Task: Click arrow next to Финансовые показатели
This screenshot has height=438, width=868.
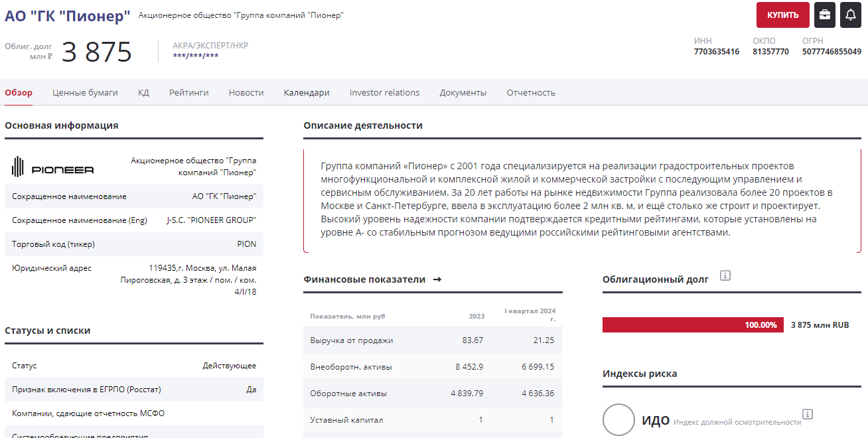Action: click(x=437, y=279)
